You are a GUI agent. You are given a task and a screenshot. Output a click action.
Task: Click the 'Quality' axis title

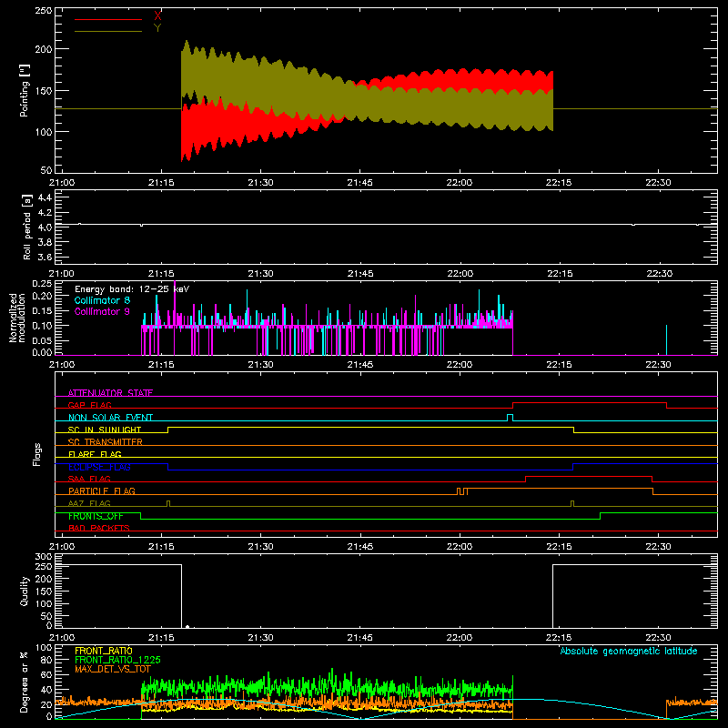(x=25, y=591)
